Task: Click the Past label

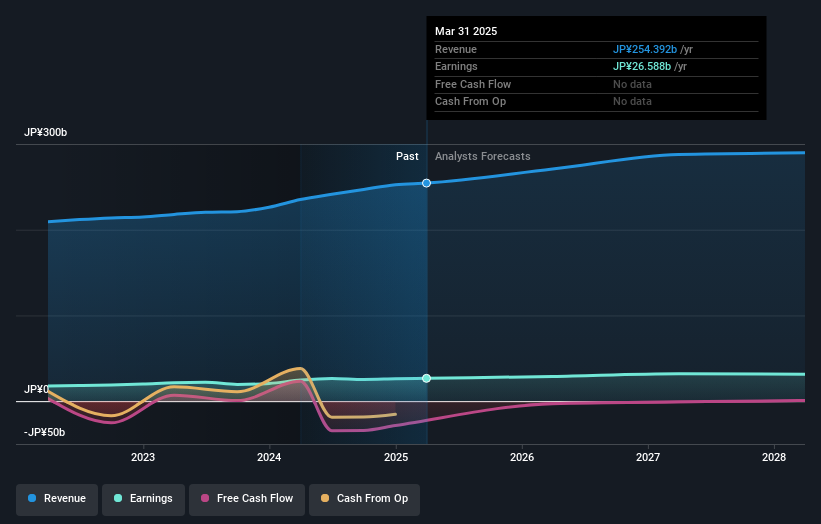Action: pos(407,157)
